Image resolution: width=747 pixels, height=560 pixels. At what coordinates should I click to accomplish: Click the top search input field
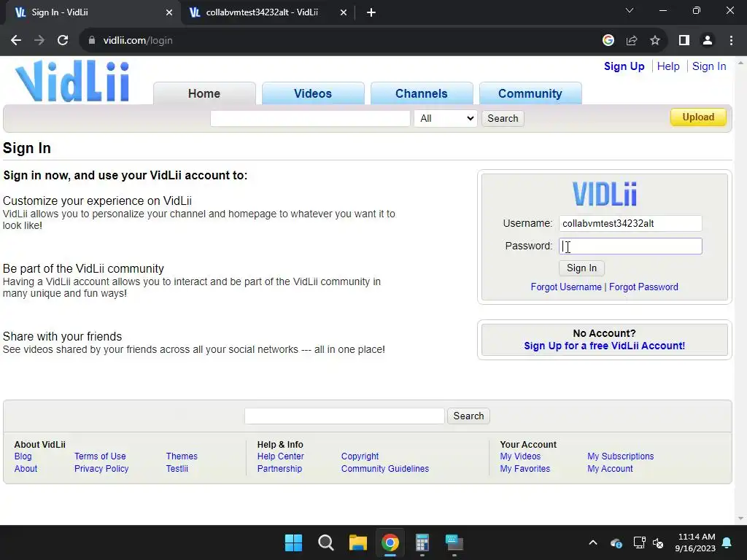pyautogui.click(x=310, y=119)
